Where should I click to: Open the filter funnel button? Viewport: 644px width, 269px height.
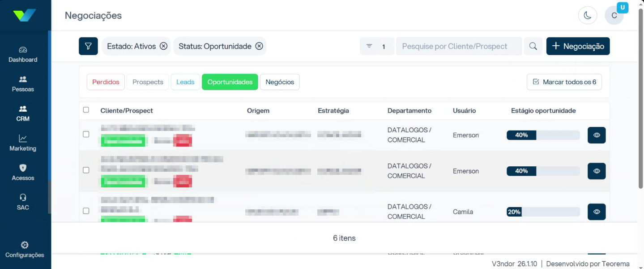88,46
